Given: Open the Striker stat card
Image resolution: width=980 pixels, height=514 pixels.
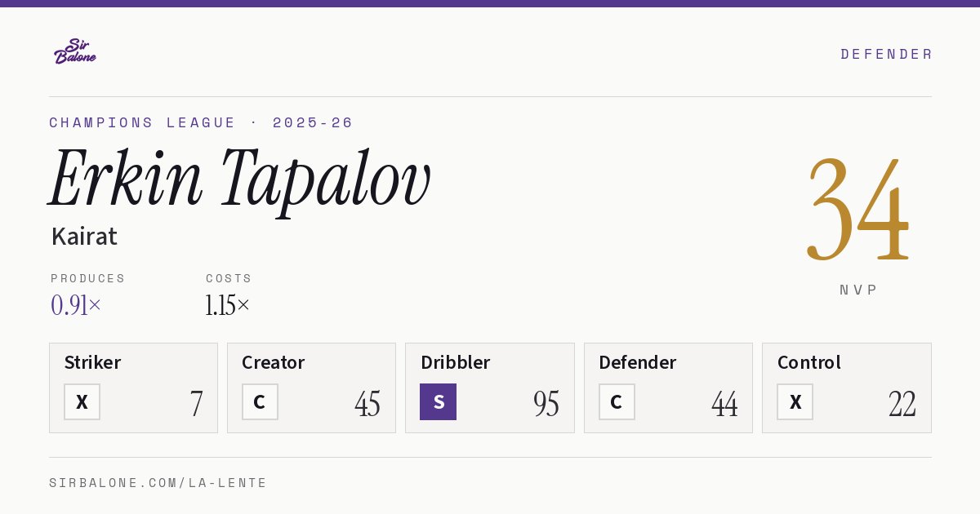Looking at the screenshot, I should click(x=133, y=388).
